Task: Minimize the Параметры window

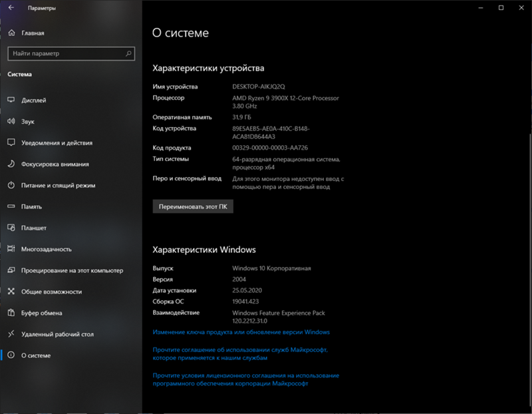Action: coord(481,7)
